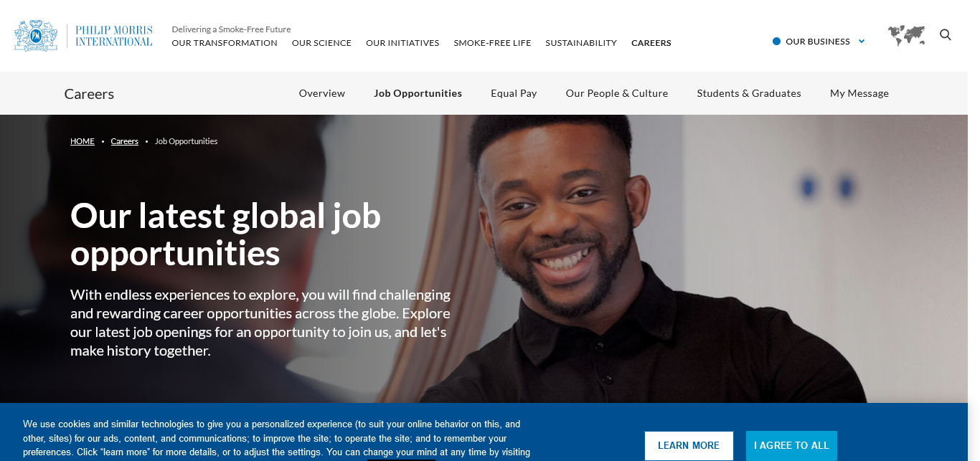Switch to the Equal Pay tab

click(x=514, y=93)
